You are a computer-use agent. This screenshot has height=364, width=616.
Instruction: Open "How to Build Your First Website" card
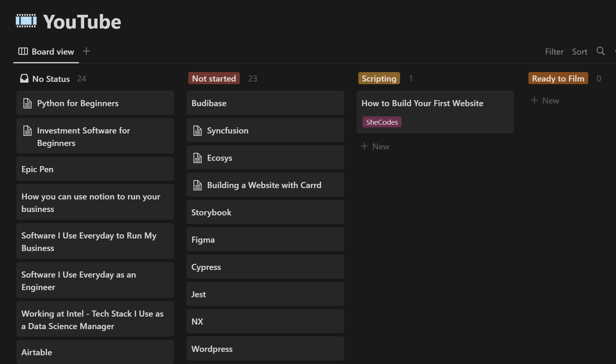435,112
